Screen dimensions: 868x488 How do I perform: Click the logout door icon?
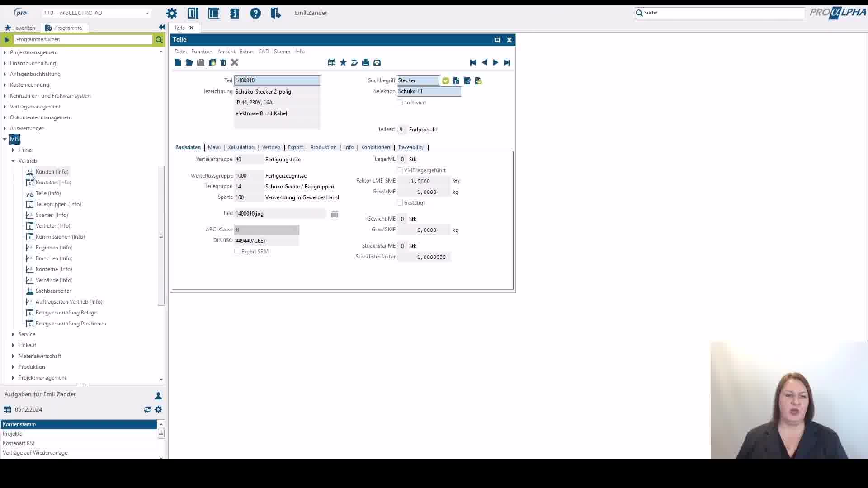tap(276, 13)
